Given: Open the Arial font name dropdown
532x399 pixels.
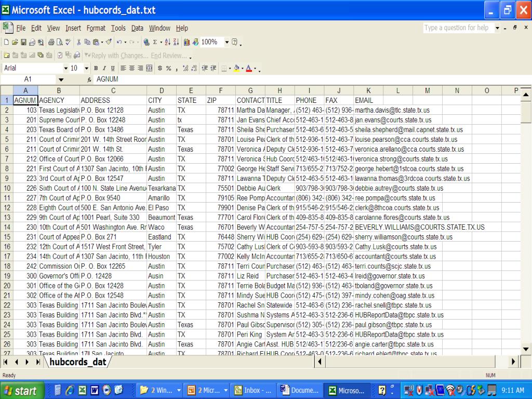Looking at the screenshot, I should [x=66, y=68].
